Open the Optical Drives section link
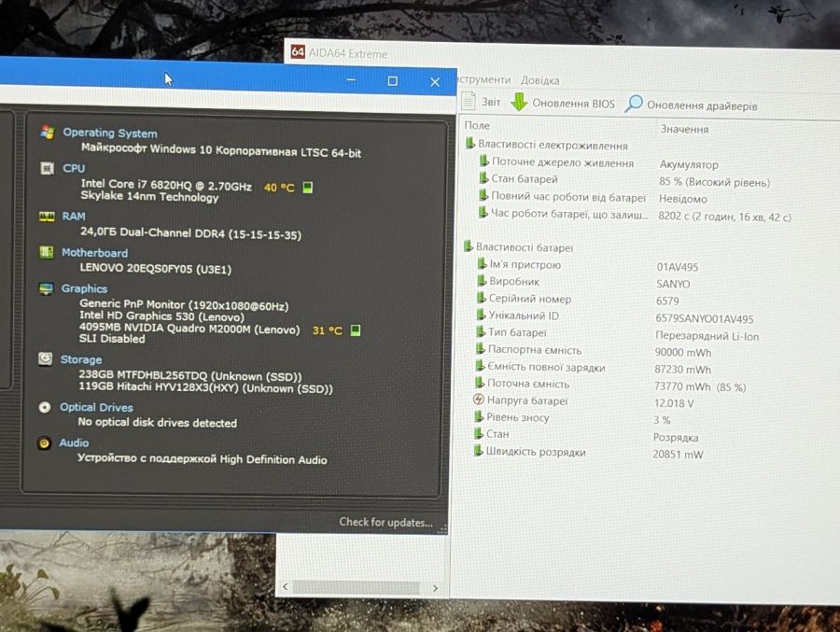 coord(96,407)
